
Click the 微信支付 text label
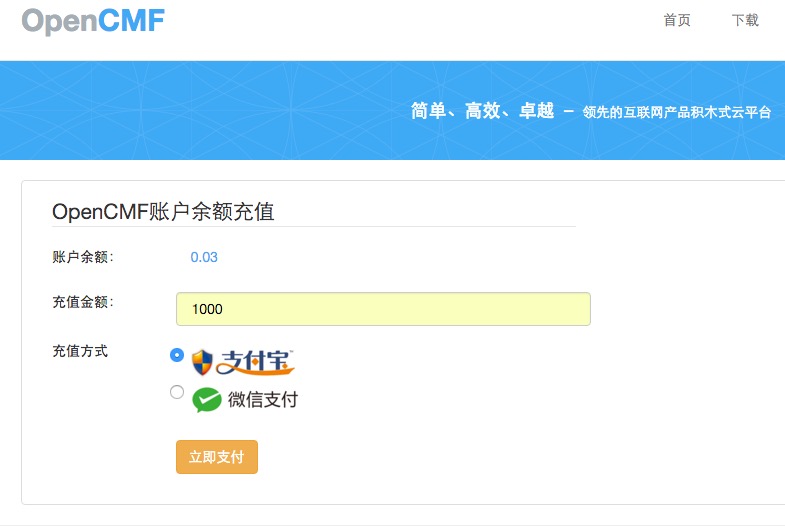click(x=263, y=399)
